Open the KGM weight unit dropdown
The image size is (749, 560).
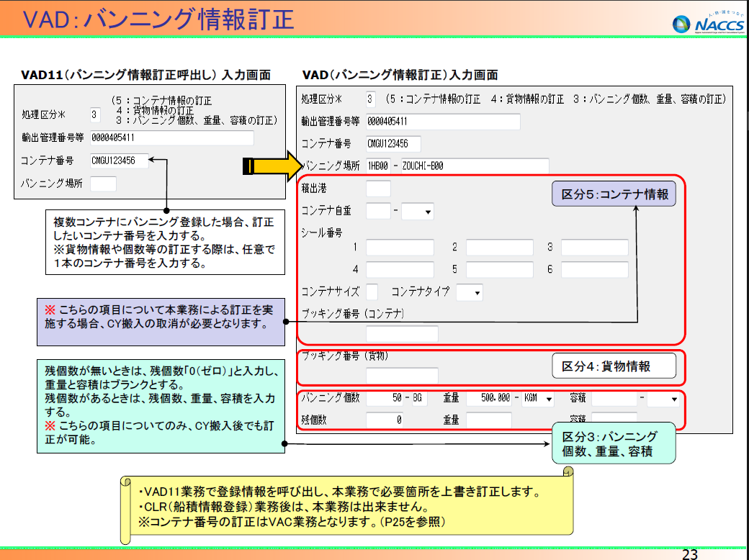click(539, 399)
